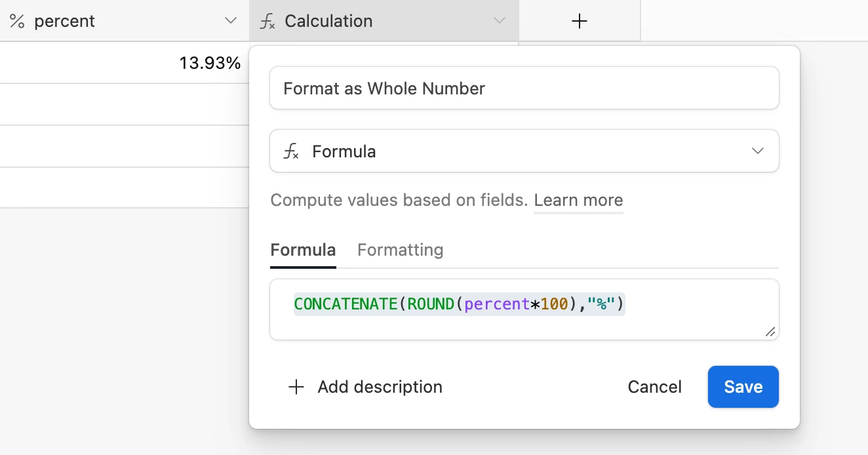Screen dimensions: 868x455
Task: Click the field name input box
Action: pyautogui.click(x=524, y=89)
